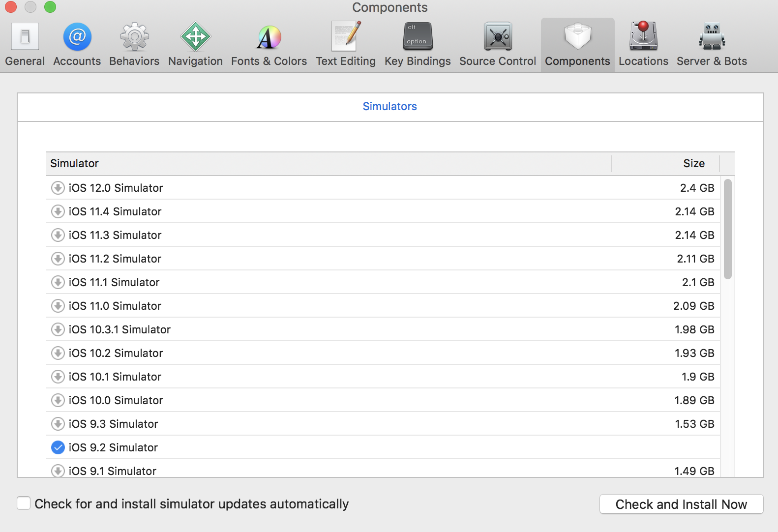
Task: Download the iOS 11.2 Simulator
Action: [58, 259]
